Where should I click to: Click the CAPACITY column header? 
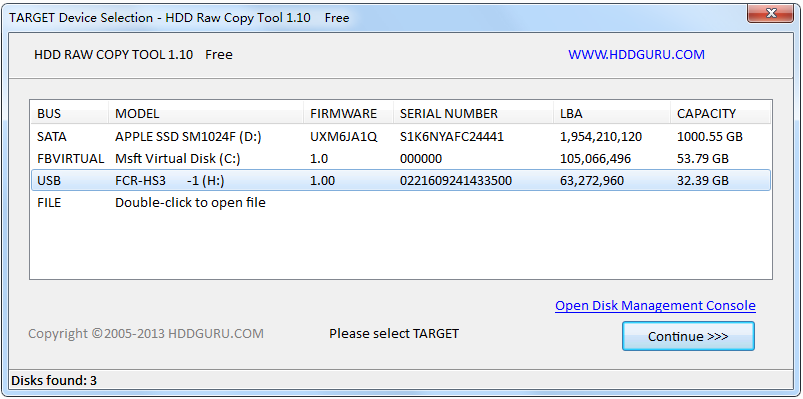point(721,113)
